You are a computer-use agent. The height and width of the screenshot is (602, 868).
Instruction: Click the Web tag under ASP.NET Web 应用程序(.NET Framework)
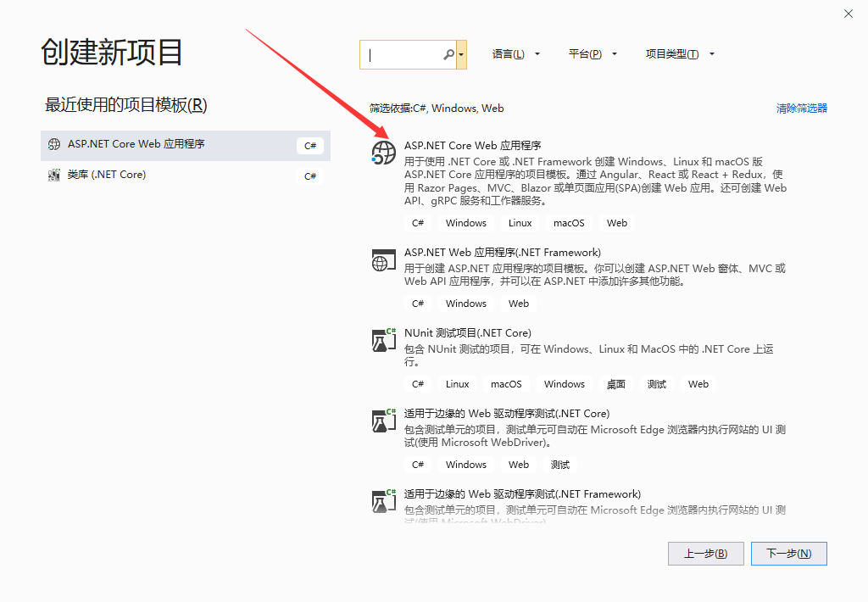click(519, 304)
